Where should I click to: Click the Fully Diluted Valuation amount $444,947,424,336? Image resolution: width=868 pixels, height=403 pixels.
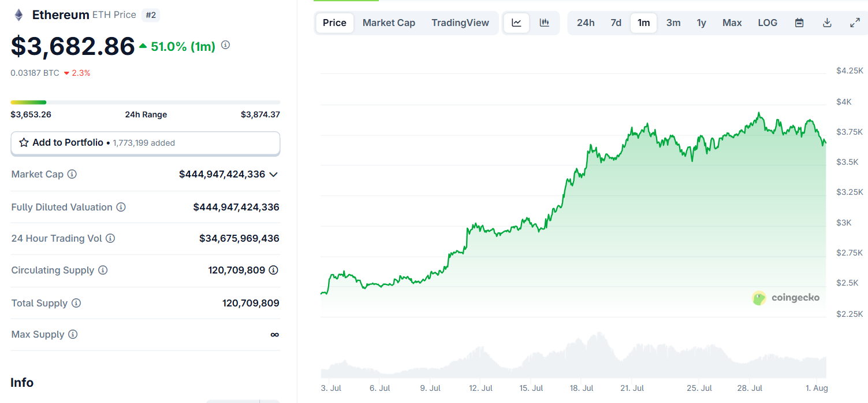tap(236, 207)
